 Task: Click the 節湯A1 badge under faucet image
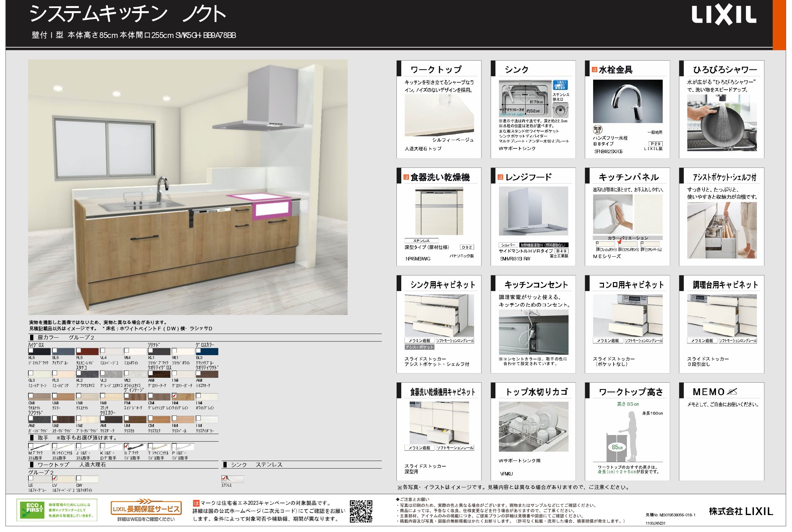(x=597, y=130)
